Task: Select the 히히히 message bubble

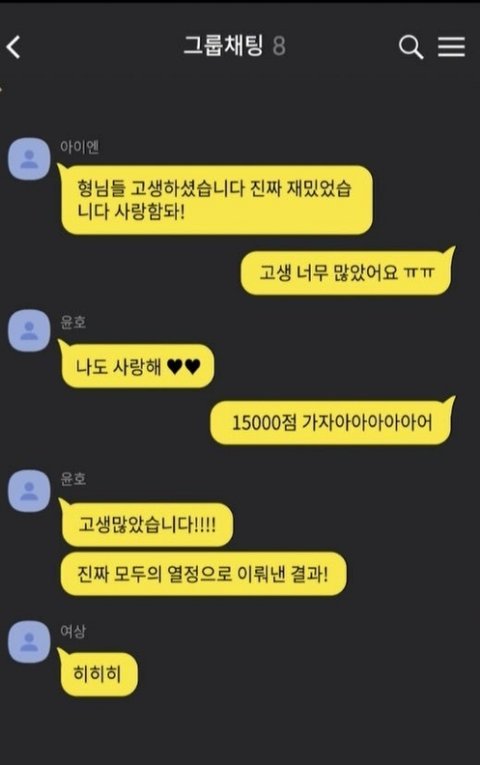Action: pyautogui.click(x=98, y=673)
